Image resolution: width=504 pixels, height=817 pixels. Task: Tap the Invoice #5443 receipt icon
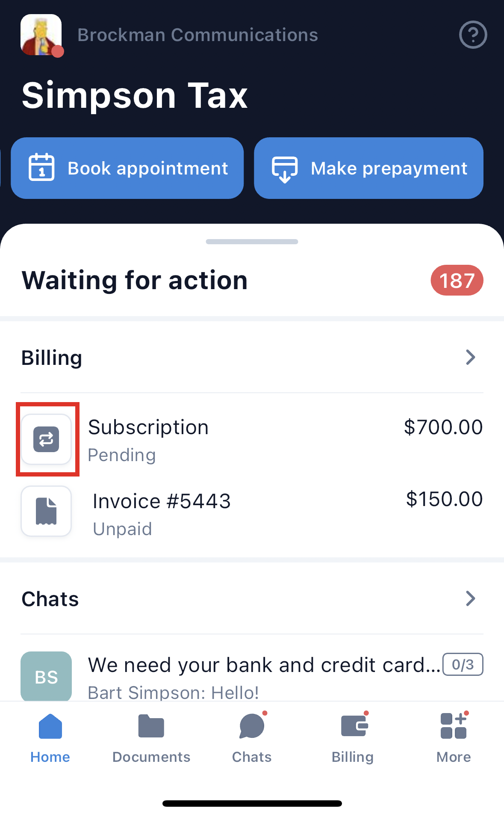tap(47, 511)
